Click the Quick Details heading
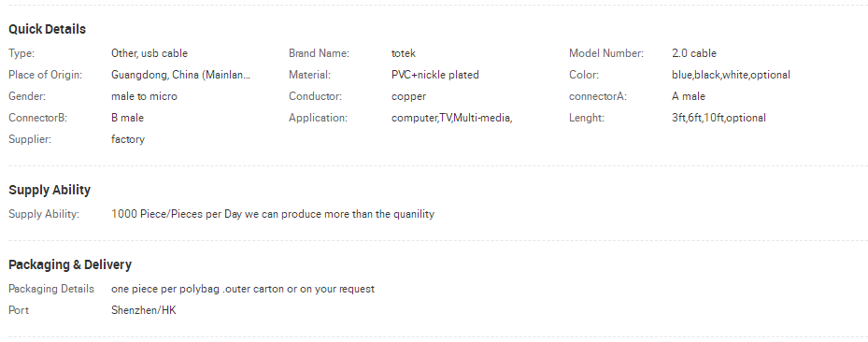 [47, 29]
